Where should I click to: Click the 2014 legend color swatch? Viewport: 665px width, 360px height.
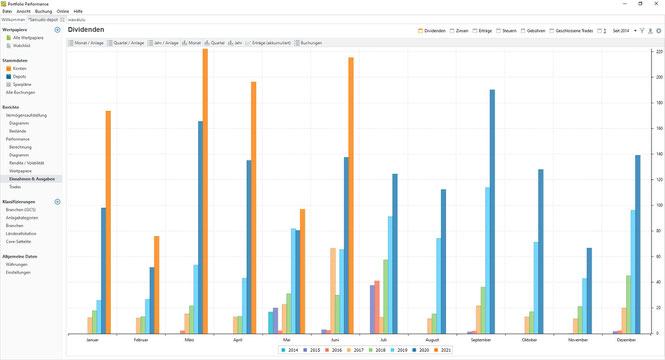(283, 350)
